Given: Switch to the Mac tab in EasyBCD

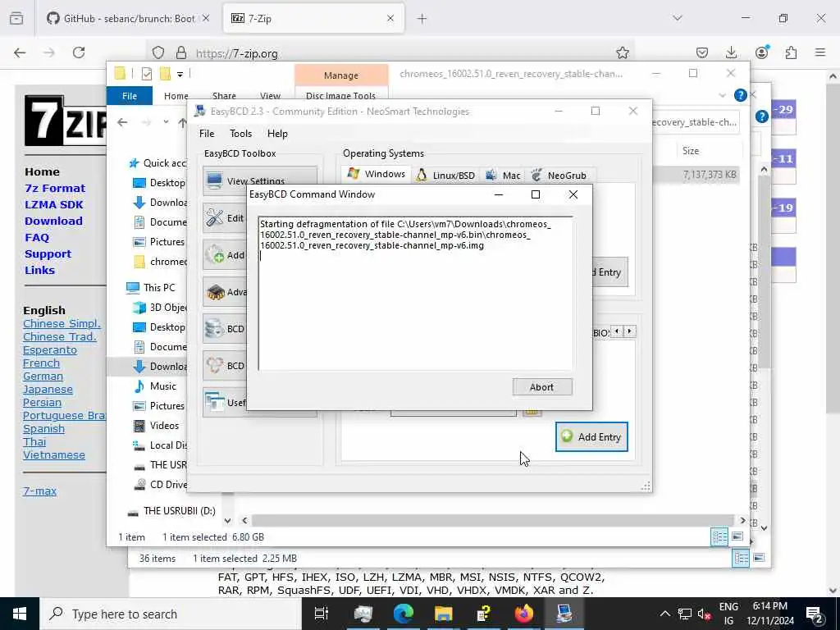Looking at the screenshot, I should (503, 176).
